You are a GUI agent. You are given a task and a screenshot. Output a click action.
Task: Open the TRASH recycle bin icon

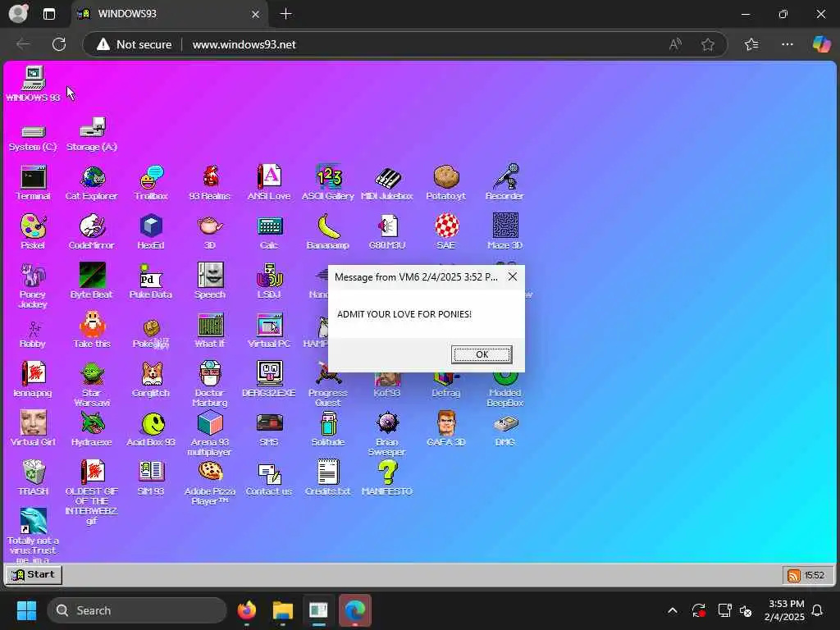tap(33, 478)
